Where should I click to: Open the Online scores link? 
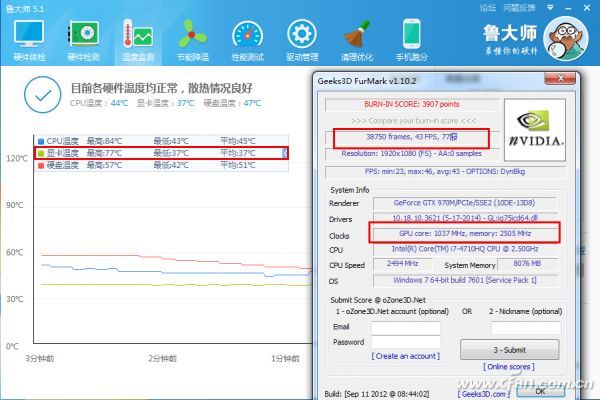[x=509, y=367]
